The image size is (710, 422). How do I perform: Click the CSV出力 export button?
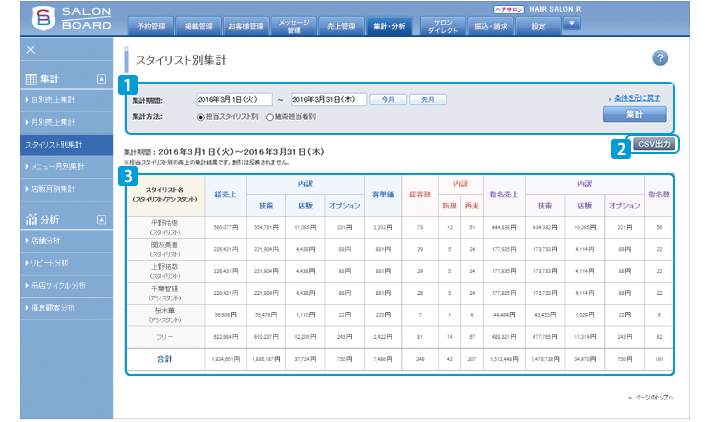[x=654, y=145]
